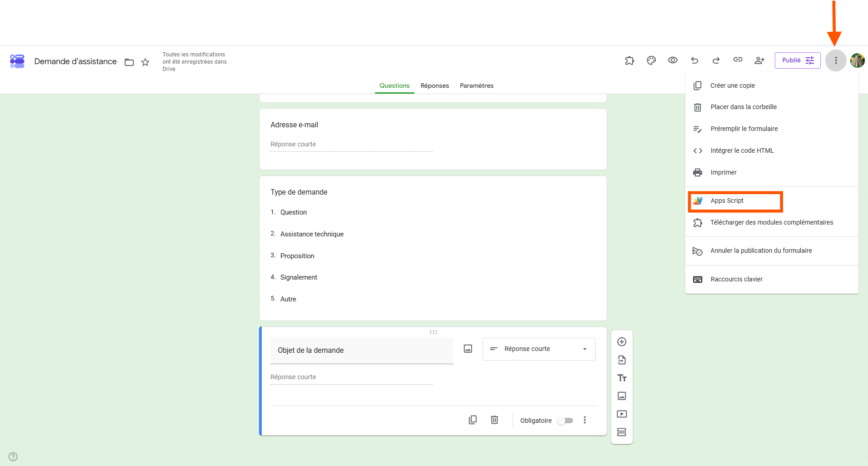Select the Type de demande question card
The width and height of the screenshot is (868, 466).
[433, 248]
